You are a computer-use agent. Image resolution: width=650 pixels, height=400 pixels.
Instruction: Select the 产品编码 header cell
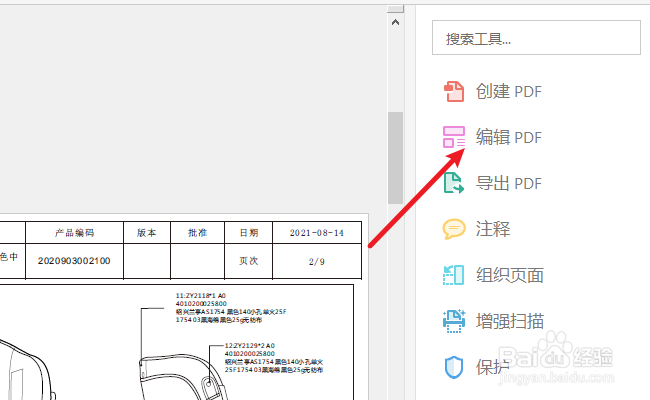pyautogui.click(x=74, y=233)
